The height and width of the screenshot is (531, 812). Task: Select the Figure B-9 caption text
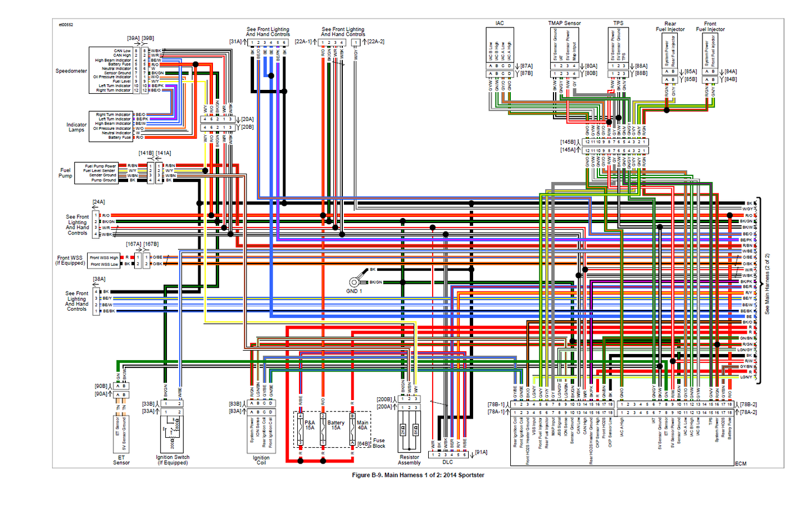tap(418, 475)
